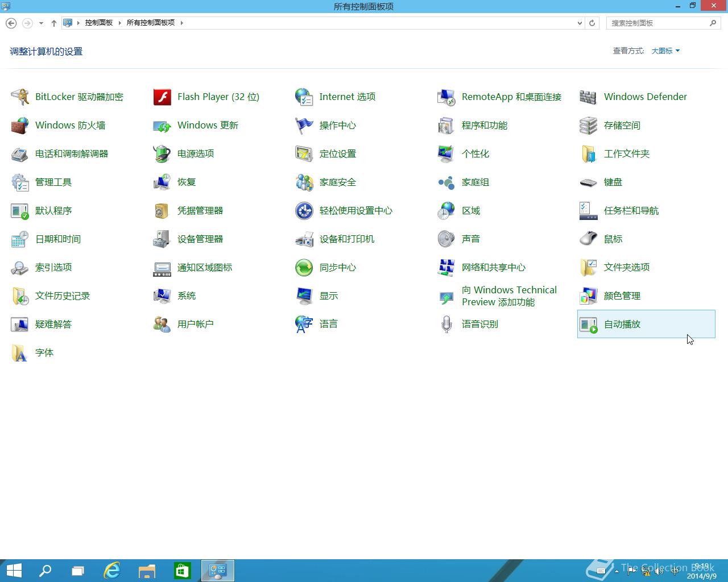The image size is (728, 582).
Task: Open 键盘 keyboard icon
Action: click(589, 182)
